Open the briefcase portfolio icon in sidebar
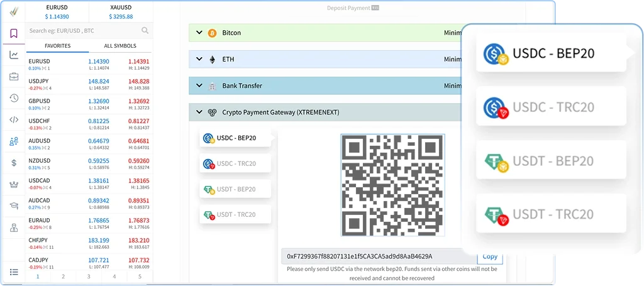This screenshot has width=644, height=286. (x=14, y=76)
